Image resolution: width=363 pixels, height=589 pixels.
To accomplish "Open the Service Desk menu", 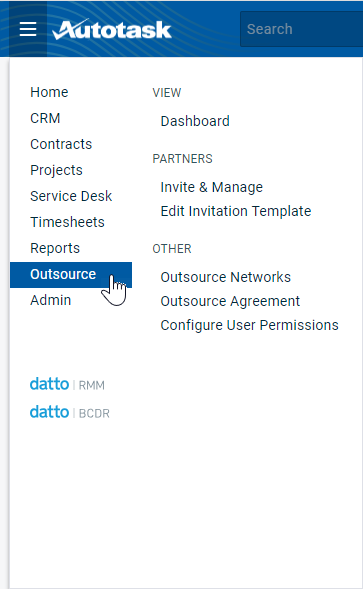I will coord(71,196).
